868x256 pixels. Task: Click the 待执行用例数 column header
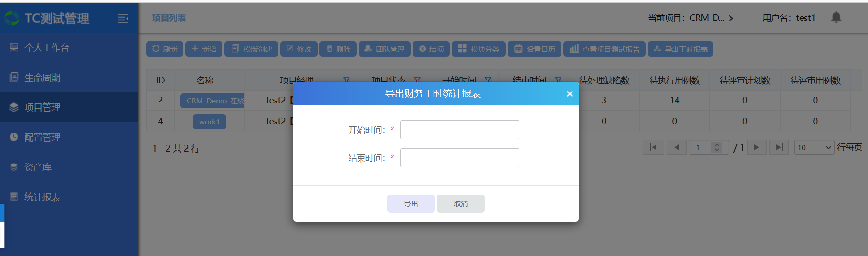pyautogui.click(x=675, y=81)
